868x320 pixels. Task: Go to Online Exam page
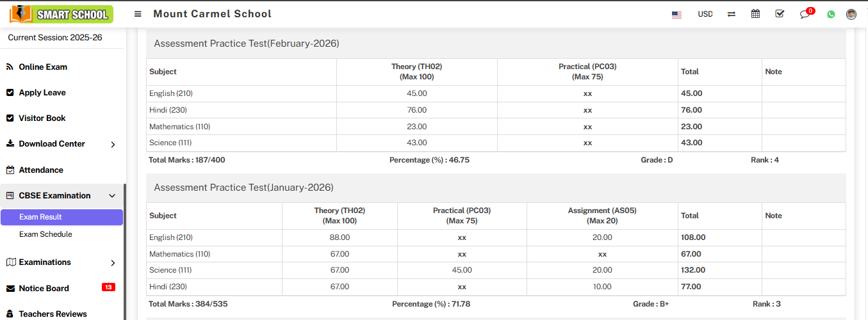pos(43,67)
